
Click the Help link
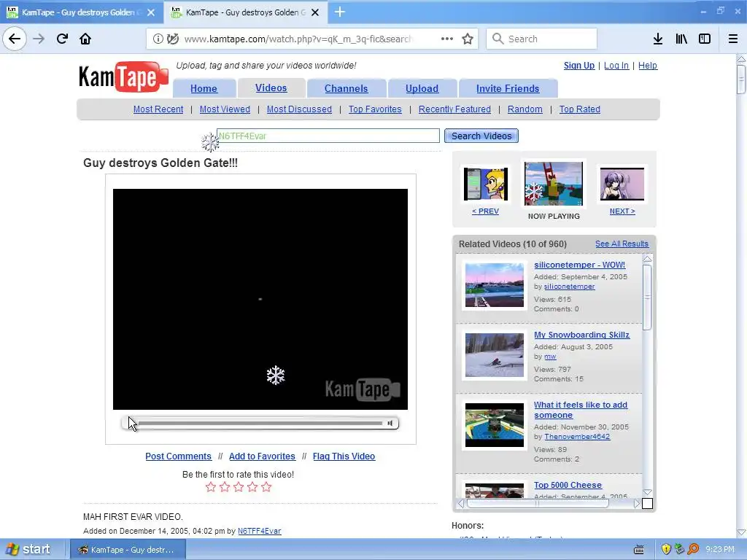pos(648,65)
